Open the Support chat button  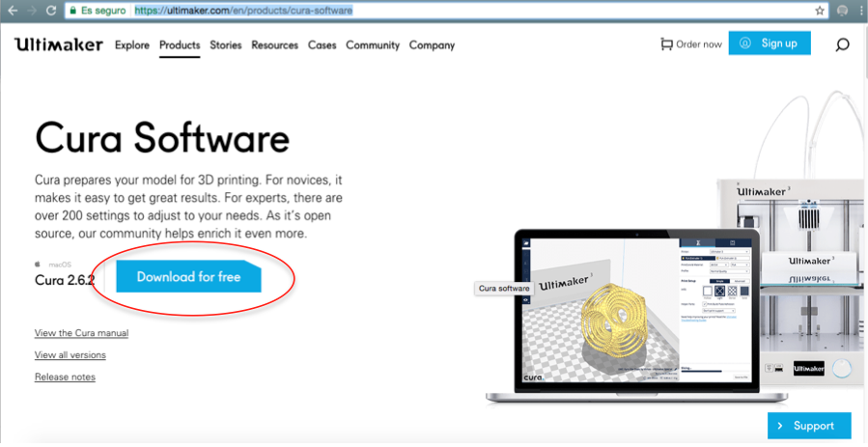click(809, 426)
